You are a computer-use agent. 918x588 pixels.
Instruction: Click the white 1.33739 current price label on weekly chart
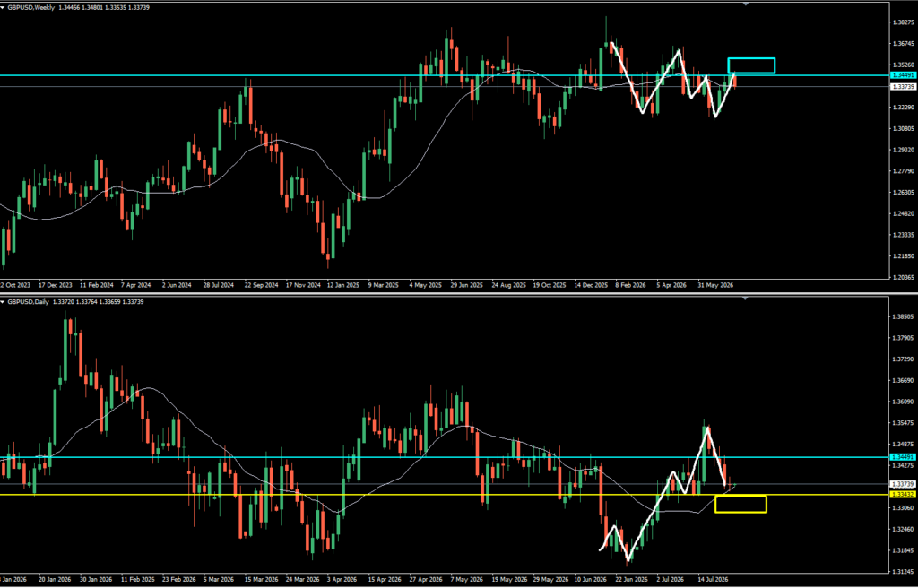(903, 87)
